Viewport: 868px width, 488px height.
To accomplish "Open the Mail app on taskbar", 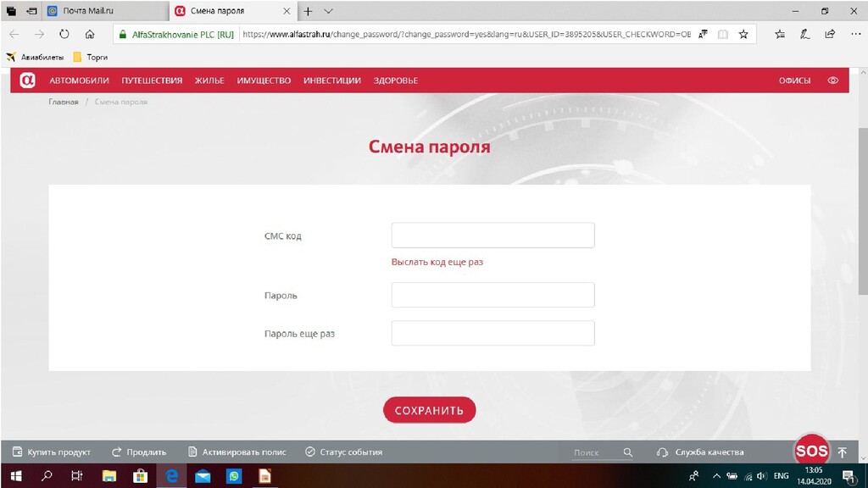I will tap(203, 476).
